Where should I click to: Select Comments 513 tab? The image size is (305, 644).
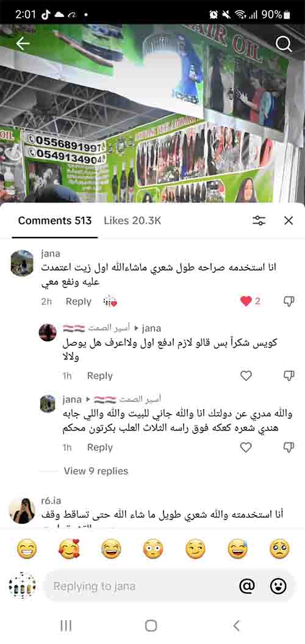[55, 220]
